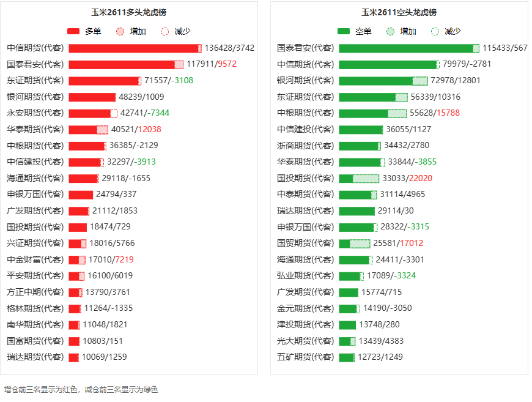532x402 pixels.
Task: Select the 永安期货(代客) long row label
Action: (35, 113)
